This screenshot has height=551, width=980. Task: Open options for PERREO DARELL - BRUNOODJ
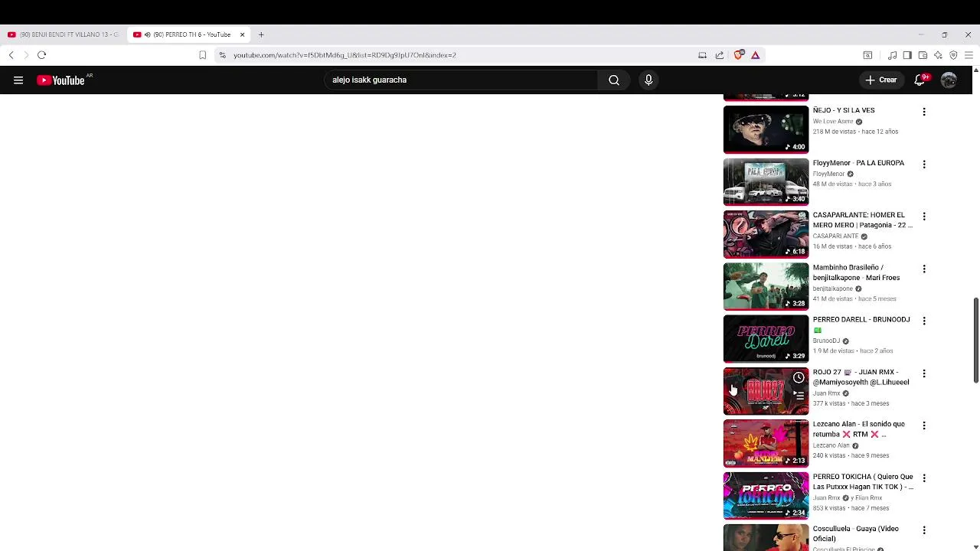coord(924,321)
